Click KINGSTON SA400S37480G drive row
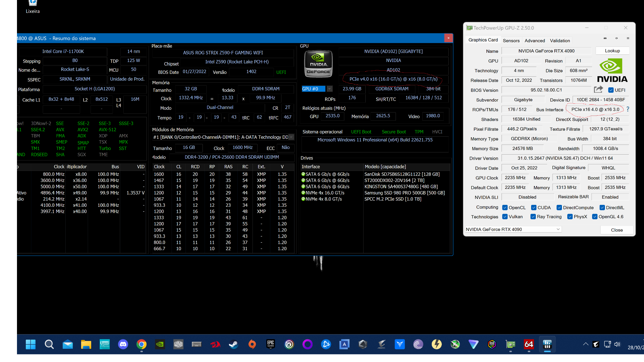This screenshot has height=362, width=644. tap(375, 186)
